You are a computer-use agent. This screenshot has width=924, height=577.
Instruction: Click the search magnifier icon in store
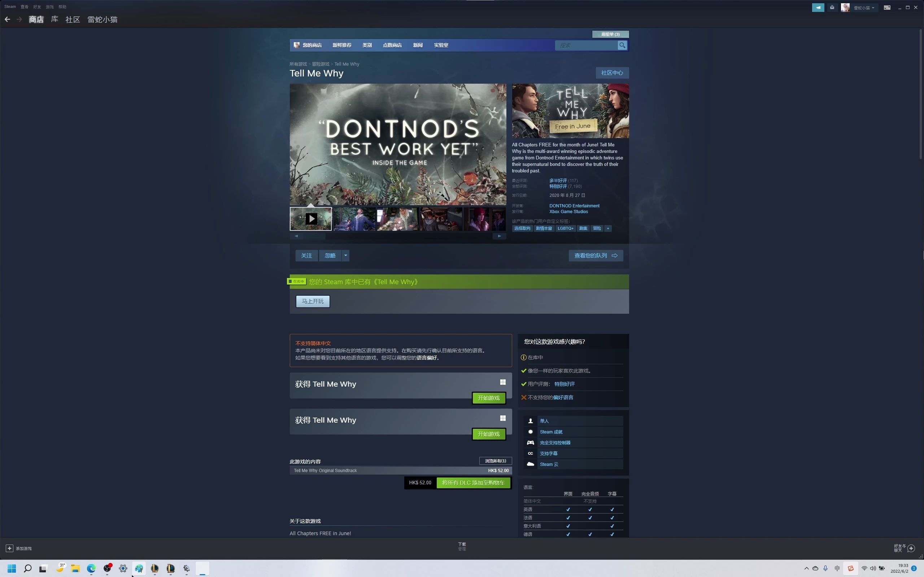click(x=622, y=45)
